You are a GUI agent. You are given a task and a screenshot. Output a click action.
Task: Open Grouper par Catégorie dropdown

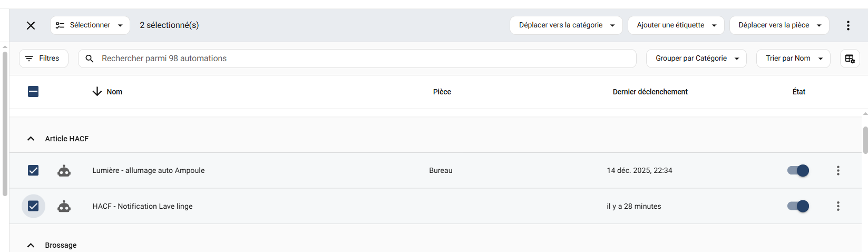[696, 59]
